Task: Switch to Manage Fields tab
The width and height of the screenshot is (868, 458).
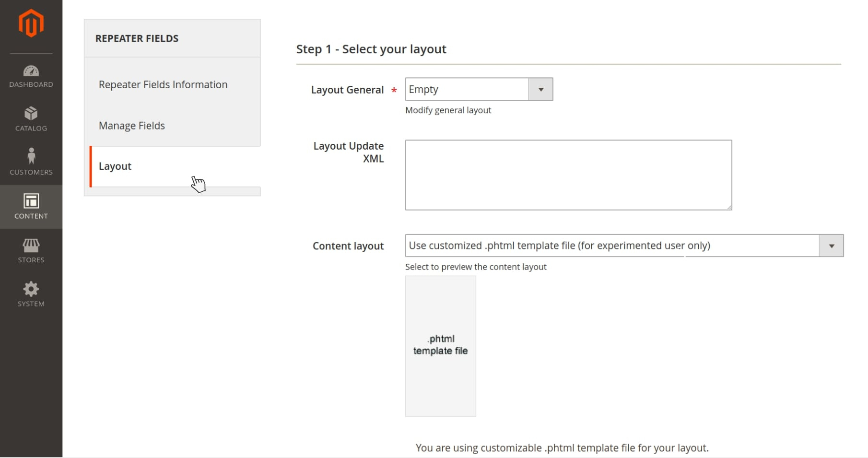Action: pyautogui.click(x=132, y=126)
